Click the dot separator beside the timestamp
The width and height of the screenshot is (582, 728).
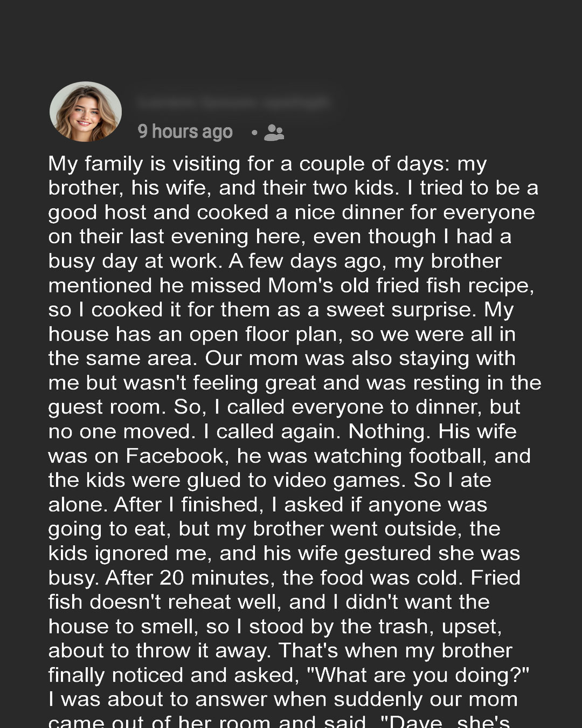(254, 132)
